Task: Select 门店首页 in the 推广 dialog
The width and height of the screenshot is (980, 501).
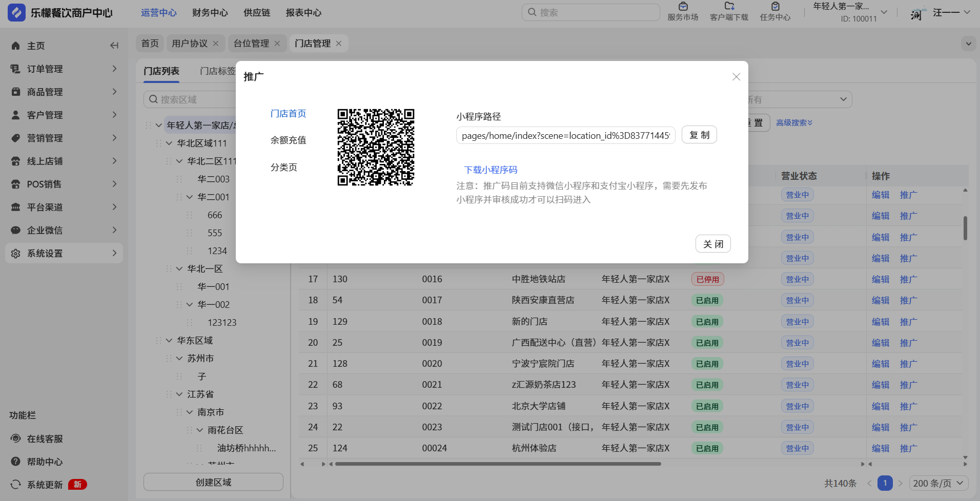Action: tap(288, 114)
